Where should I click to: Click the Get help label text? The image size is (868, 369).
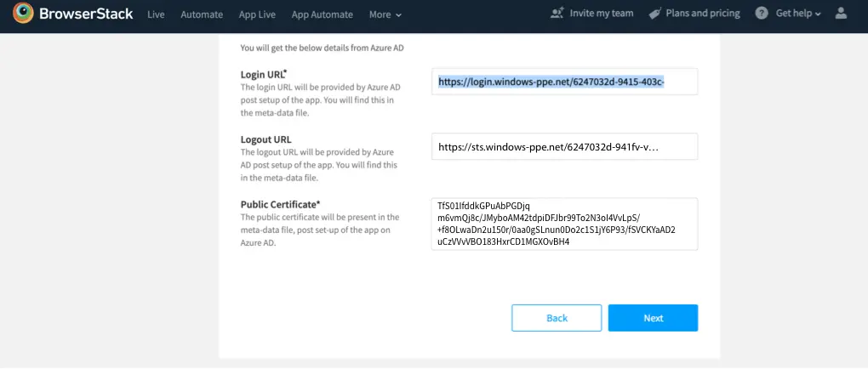tap(793, 14)
